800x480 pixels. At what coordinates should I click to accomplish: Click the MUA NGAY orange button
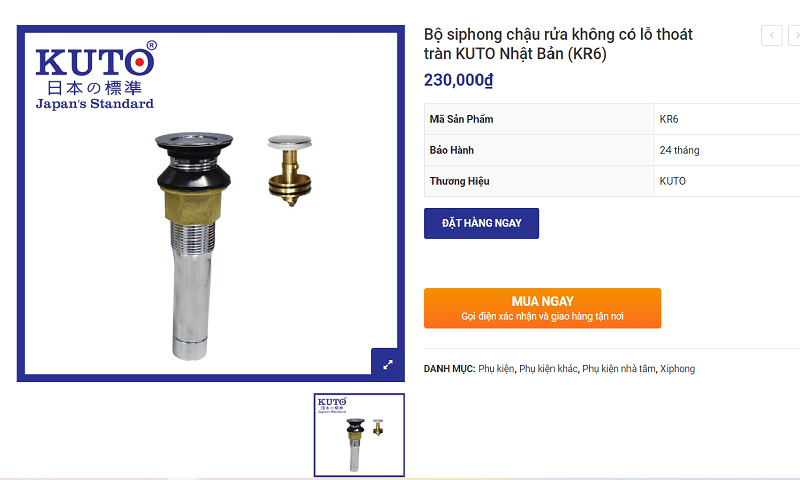(542, 308)
